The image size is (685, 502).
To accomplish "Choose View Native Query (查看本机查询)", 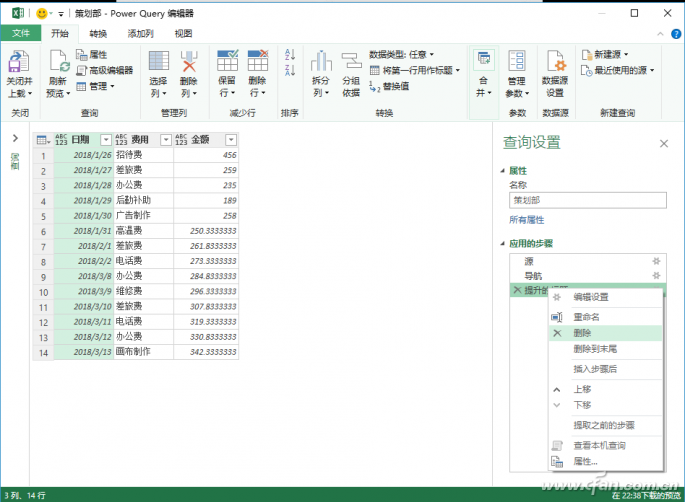I will [605, 445].
